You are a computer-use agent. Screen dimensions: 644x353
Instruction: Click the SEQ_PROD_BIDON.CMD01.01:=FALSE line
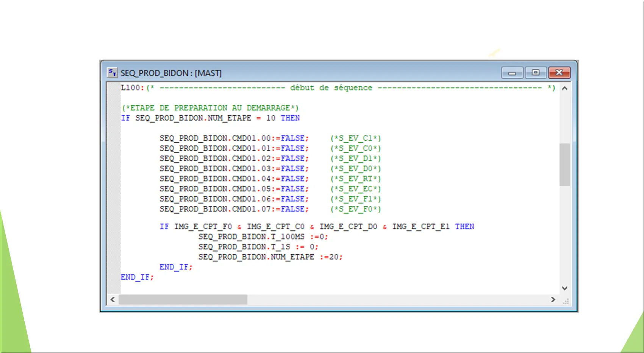(234, 148)
